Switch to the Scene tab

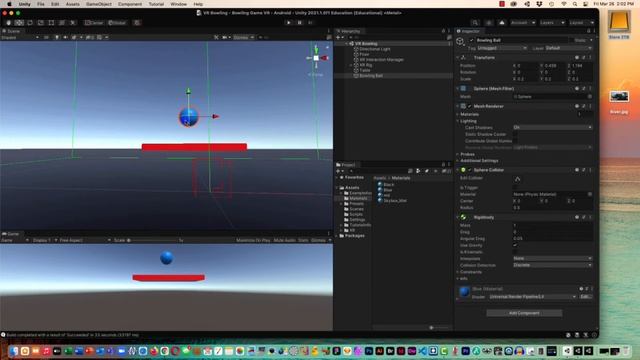pyautogui.click(x=12, y=31)
